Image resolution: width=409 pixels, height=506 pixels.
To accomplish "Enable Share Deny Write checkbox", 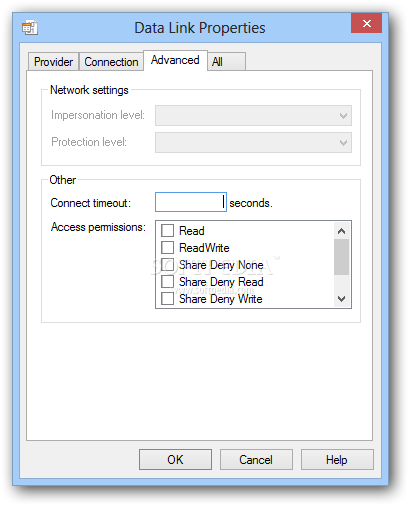I will point(167,298).
